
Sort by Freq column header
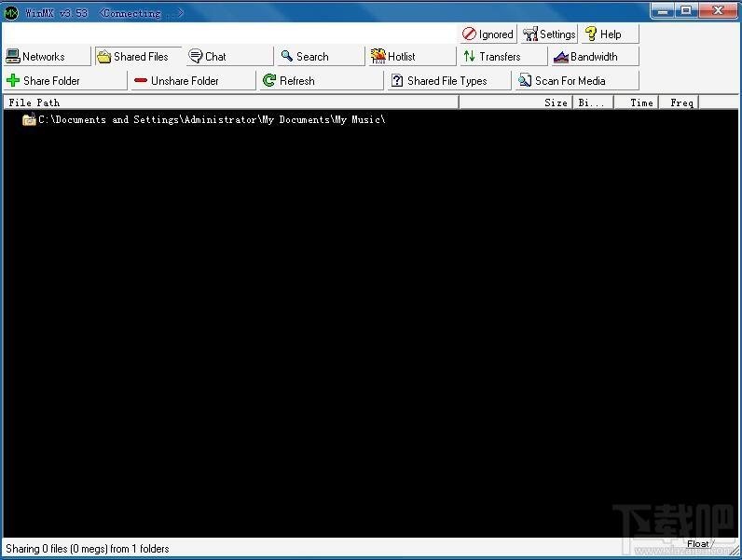pos(679,102)
